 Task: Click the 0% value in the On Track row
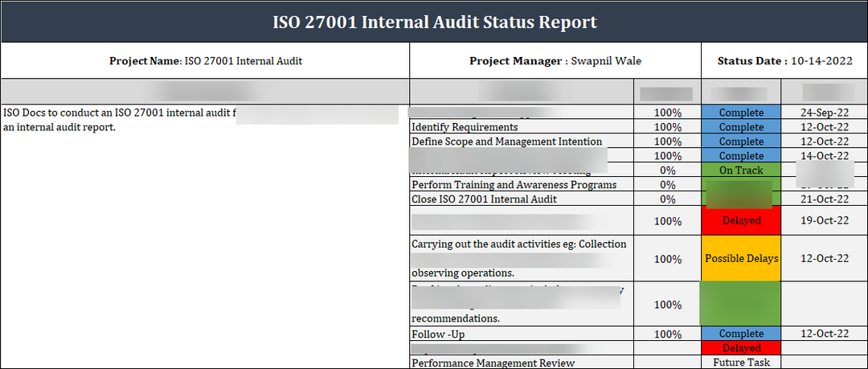(x=667, y=170)
